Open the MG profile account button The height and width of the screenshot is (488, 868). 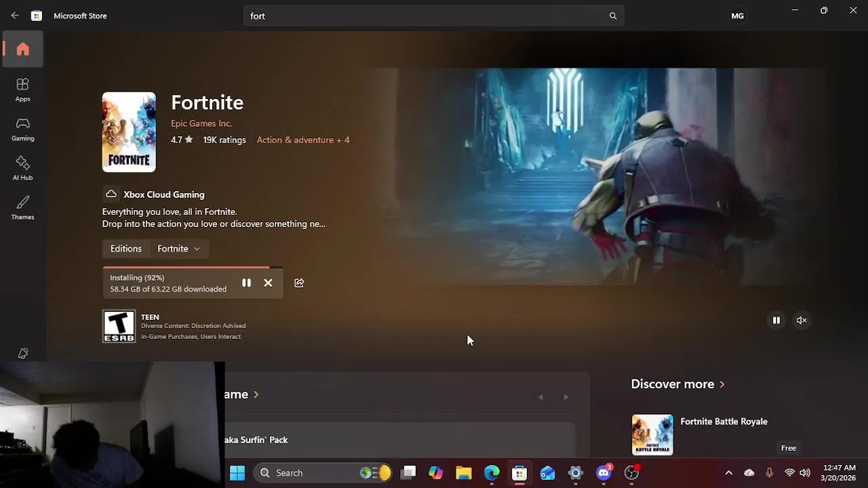coord(738,16)
